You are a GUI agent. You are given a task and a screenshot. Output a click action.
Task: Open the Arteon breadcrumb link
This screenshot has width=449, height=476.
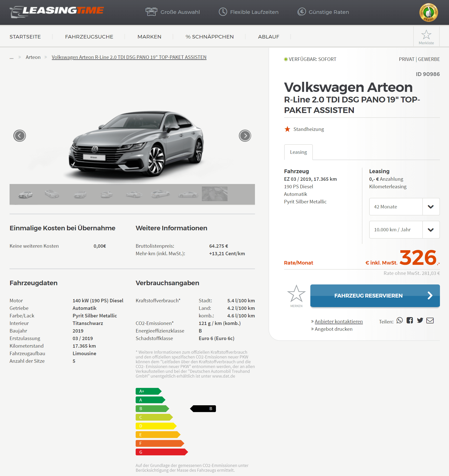click(33, 57)
